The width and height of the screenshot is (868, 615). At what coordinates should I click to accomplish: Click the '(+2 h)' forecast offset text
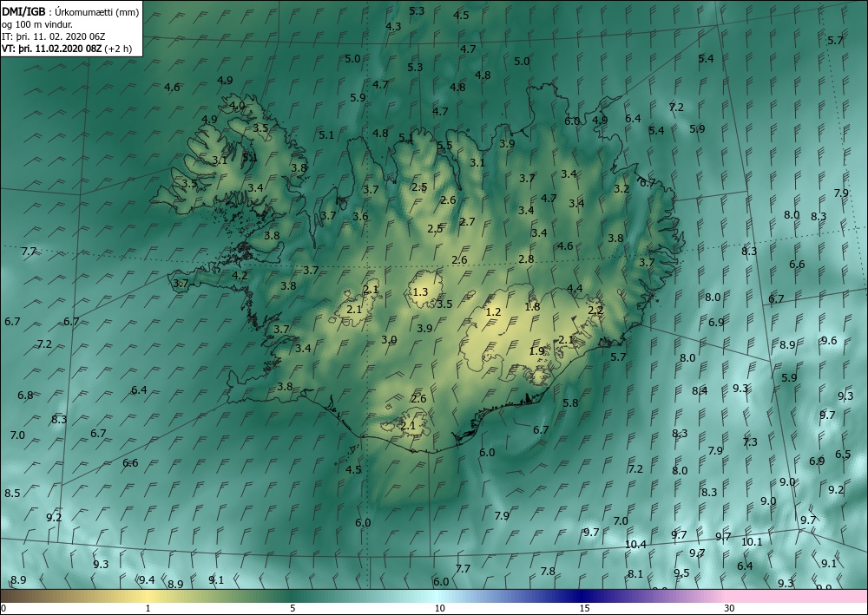(119, 48)
